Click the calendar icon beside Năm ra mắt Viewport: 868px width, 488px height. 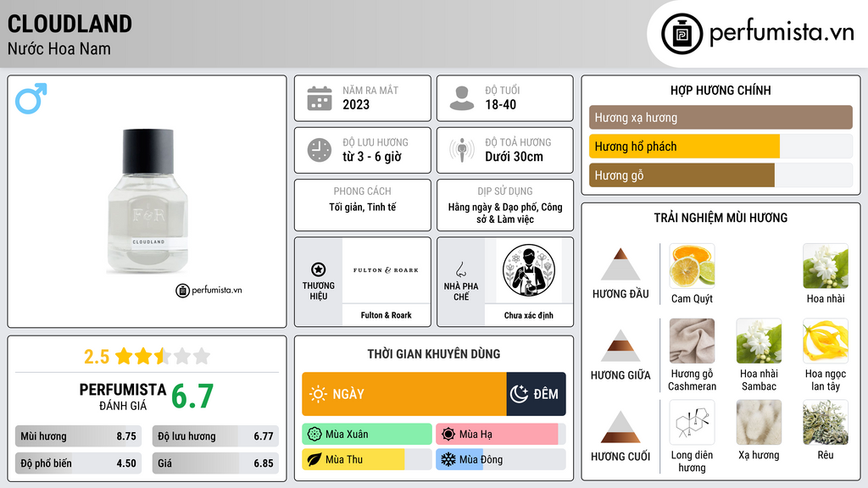[x=320, y=98]
